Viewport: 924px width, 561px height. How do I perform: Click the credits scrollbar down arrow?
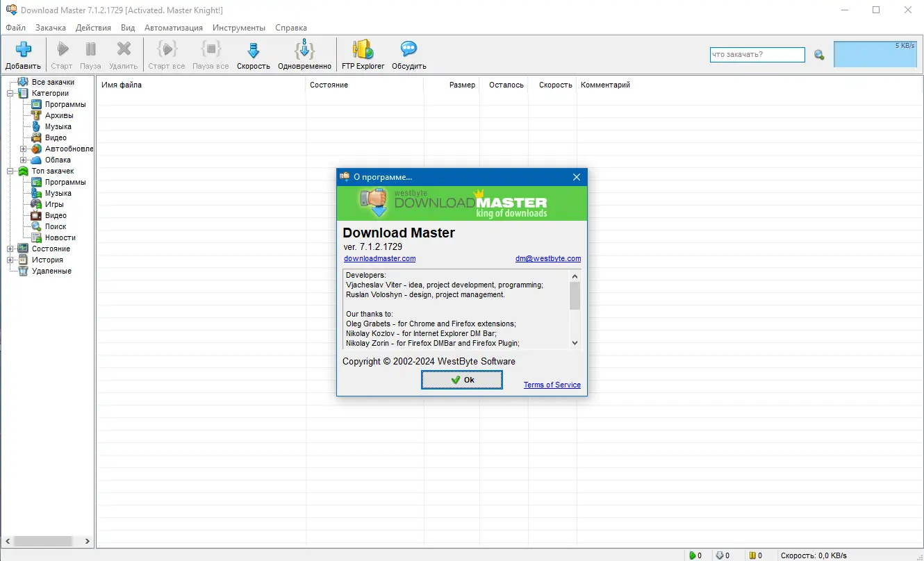click(x=575, y=342)
